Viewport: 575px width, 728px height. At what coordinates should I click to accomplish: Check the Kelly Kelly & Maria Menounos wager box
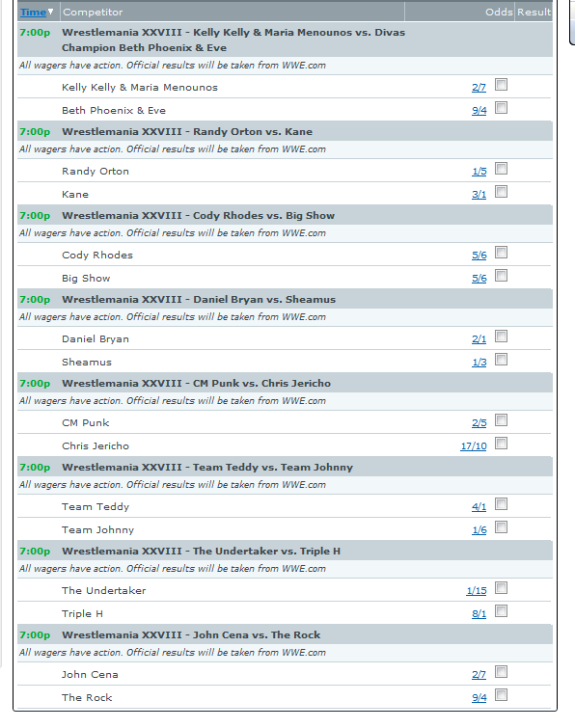(x=501, y=85)
